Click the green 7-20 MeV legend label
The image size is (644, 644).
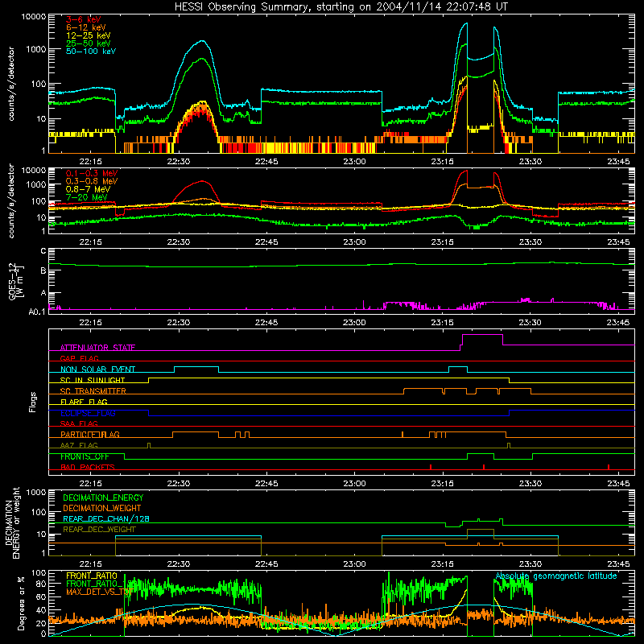pos(87,197)
